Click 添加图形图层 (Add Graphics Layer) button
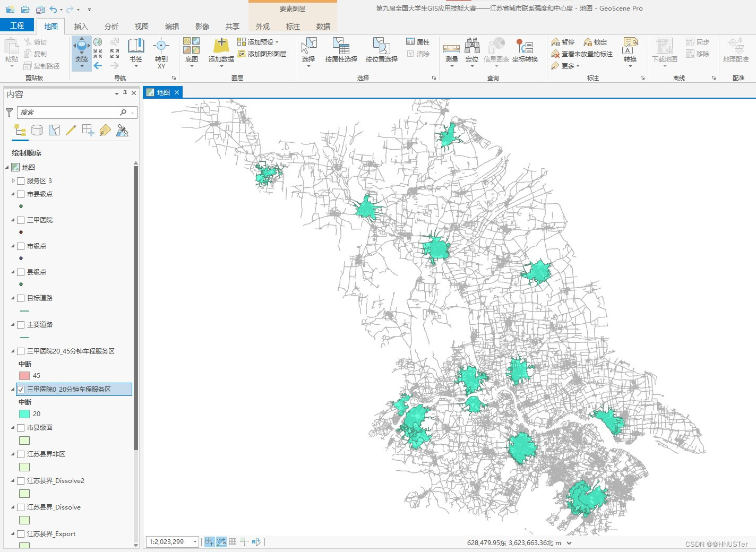 (x=262, y=54)
